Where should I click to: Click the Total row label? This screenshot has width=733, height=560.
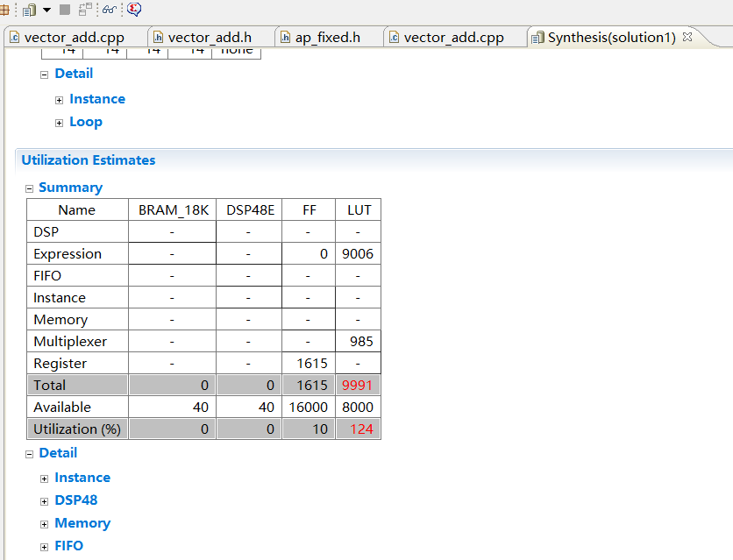point(50,386)
